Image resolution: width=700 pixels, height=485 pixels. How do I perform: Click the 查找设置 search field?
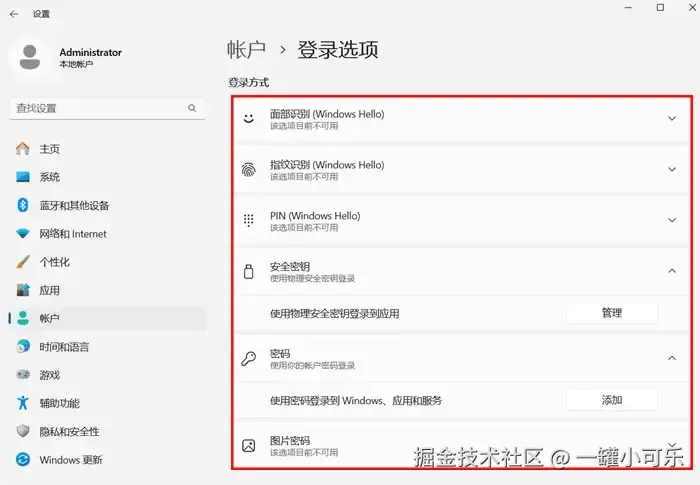[x=107, y=108]
